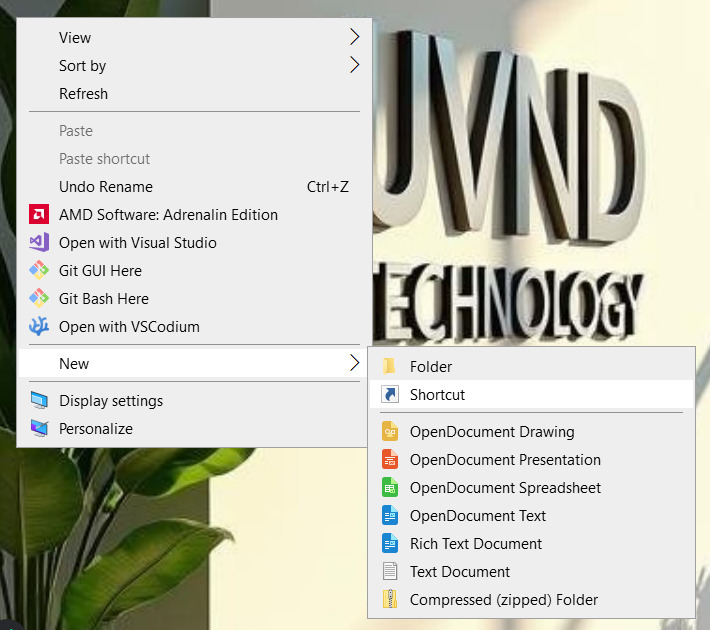Click the Text Document page icon
Image resolution: width=710 pixels, height=630 pixels.
pyautogui.click(x=390, y=571)
